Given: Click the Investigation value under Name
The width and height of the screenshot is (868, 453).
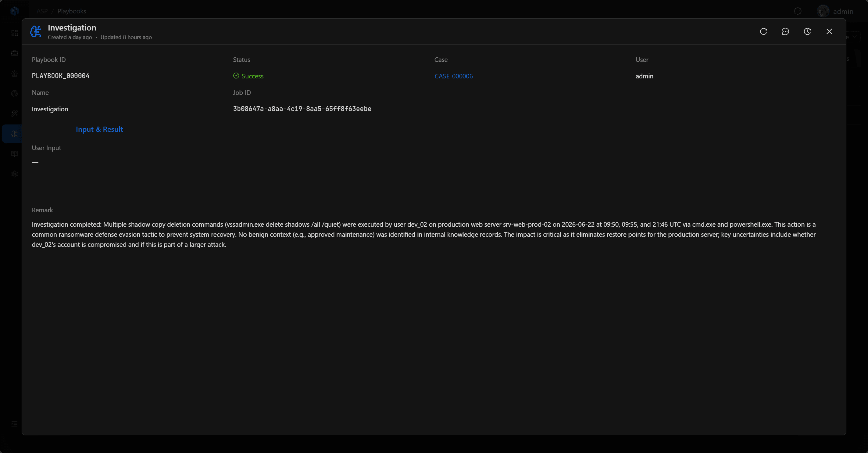Looking at the screenshot, I should click(50, 109).
